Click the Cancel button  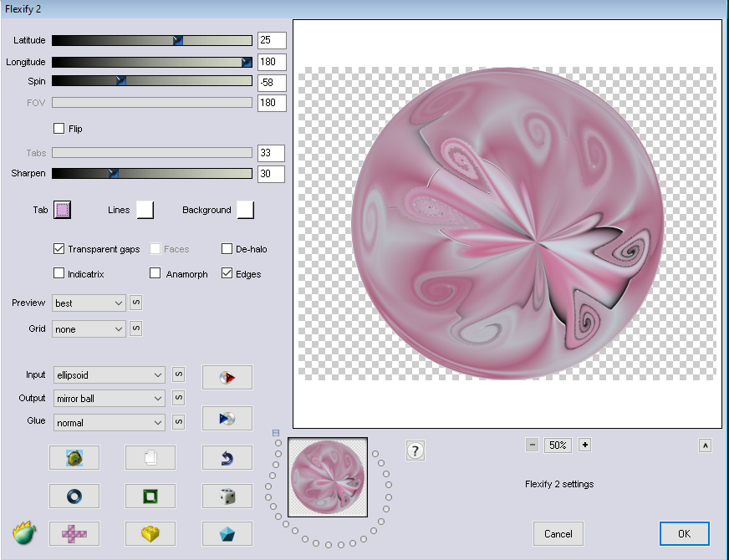(x=558, y=534)
